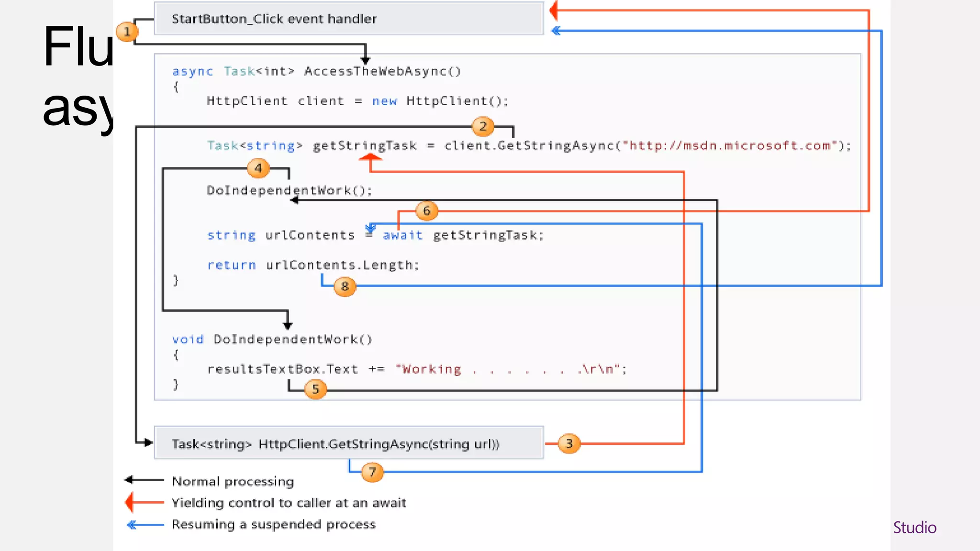Click the return urlContents.Length statement
This screenshot has height=551, width=980.
click(x=313, y=265)
